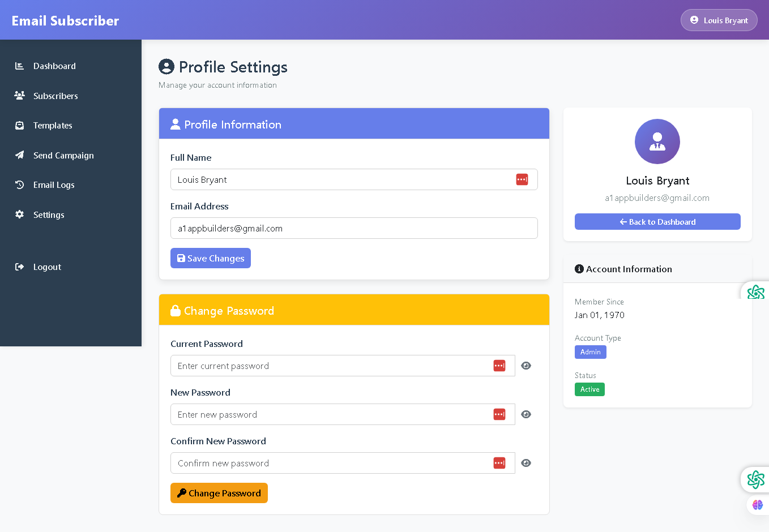
Task: Open Templates via its sidebar icon
Action: tap(19, 125)
